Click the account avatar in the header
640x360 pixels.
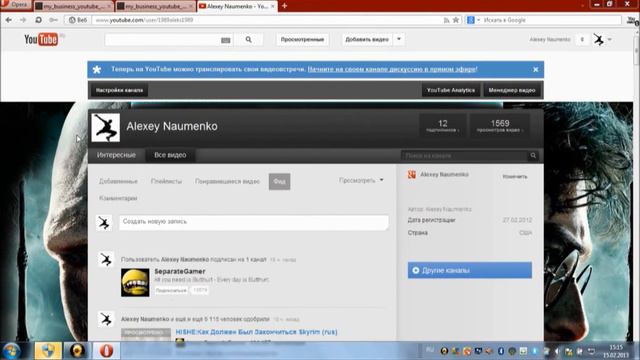coord(598,40)
